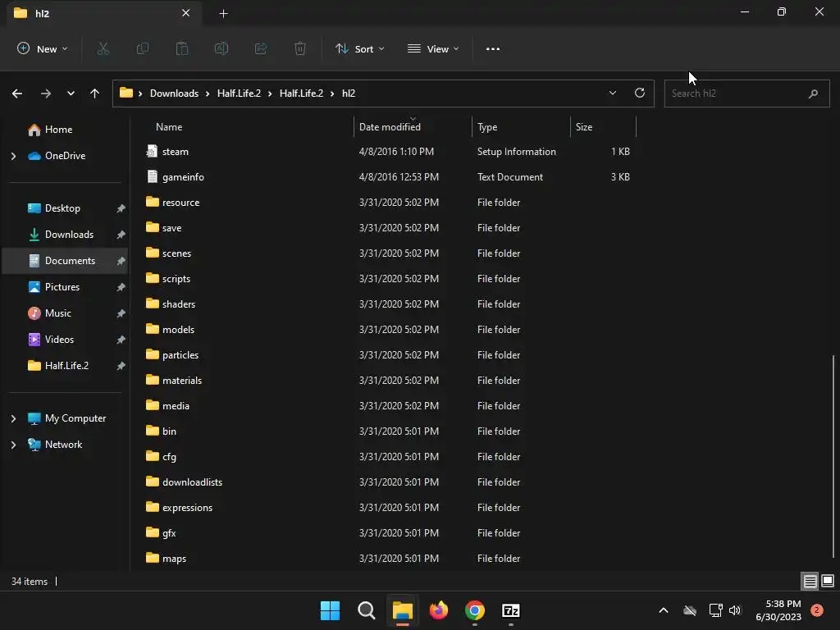Click the network icon in system tray
This screenshot has width=840, height=630.
point(715,610)
